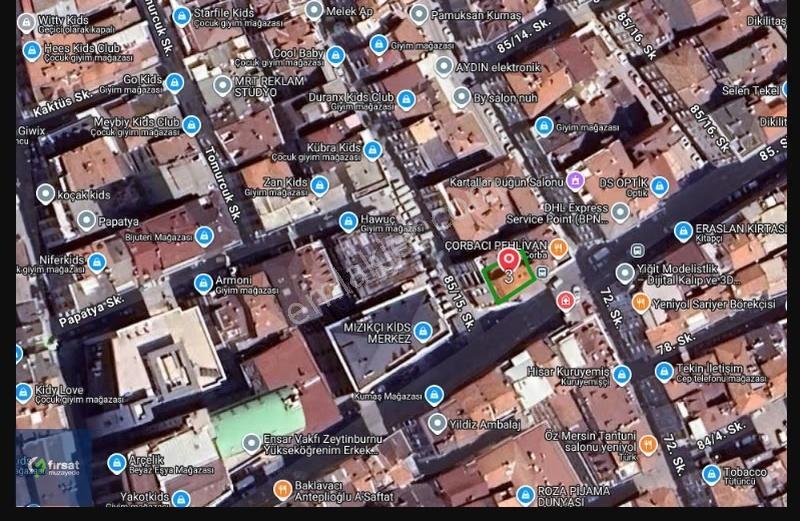800x521 pixels.
Task: Open the Witty Kids grey shop pin
Action: tap(26, 23)
